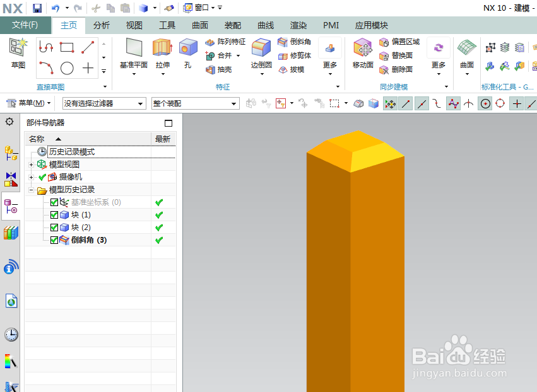Open the selection filter dropdown (没有选择过滤器)
Viewport: 537px width, 392px height.
click(103, 103)
